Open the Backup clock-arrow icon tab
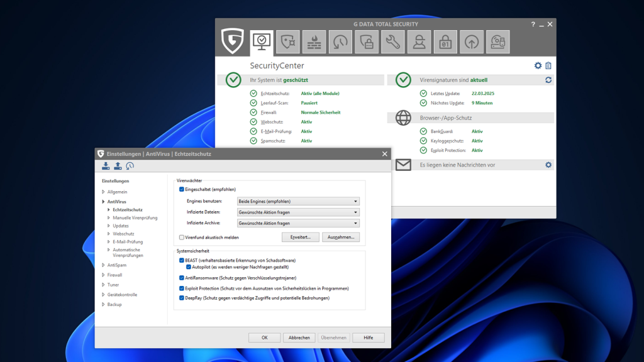Screen dimensions: 644x362 tap(340, 42)
